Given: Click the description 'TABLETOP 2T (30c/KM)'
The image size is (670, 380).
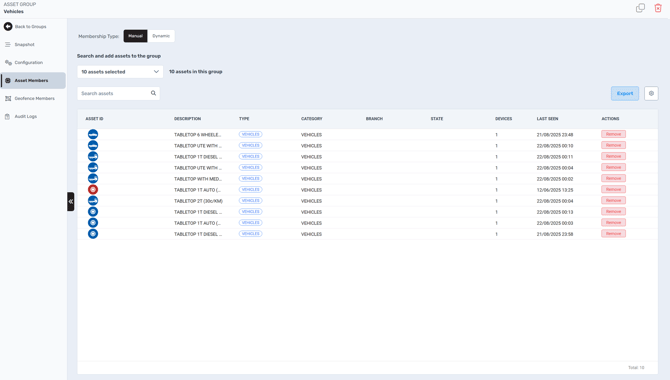Looking at the screenshot, I should tap(198, 201).
